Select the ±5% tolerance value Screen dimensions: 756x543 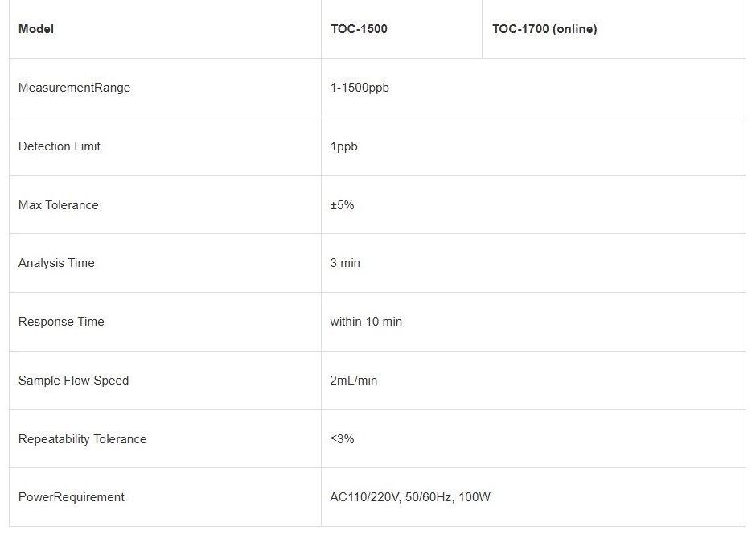click(342, 205)
